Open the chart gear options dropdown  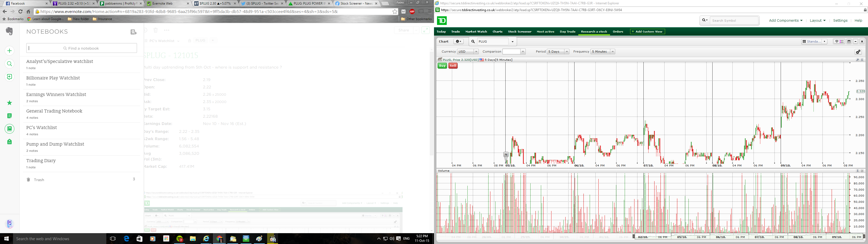pos(459,42)
